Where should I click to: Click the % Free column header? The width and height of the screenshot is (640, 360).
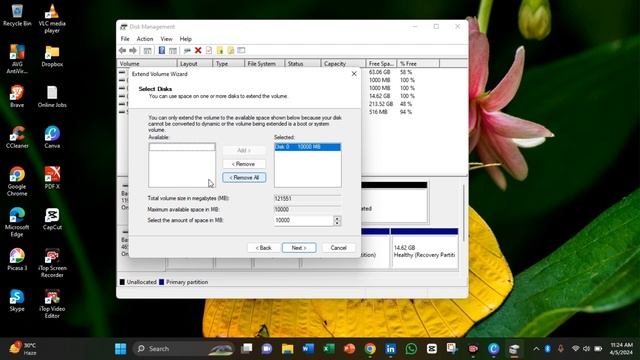point(418,64)
